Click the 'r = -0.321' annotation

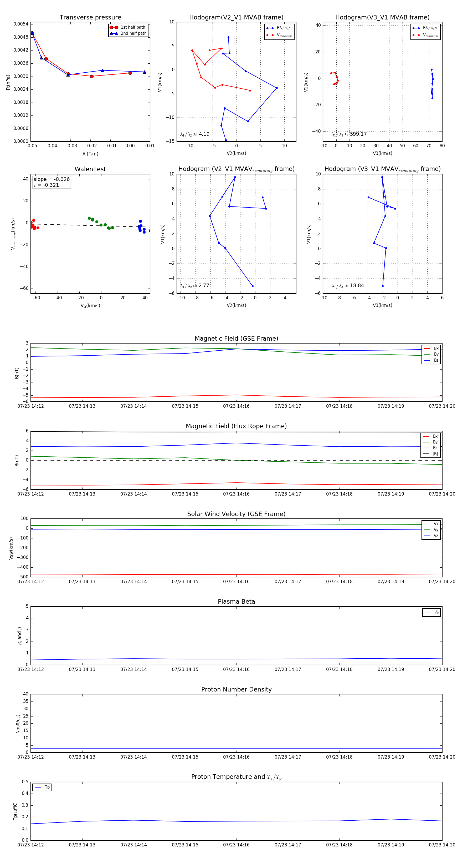pos(47,185)
